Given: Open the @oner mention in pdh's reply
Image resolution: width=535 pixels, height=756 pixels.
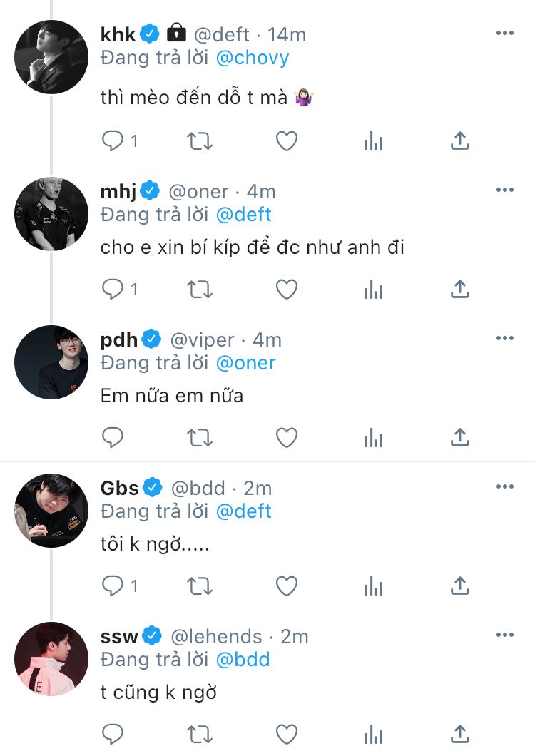Looking at the screenshot, I should 245,362.
